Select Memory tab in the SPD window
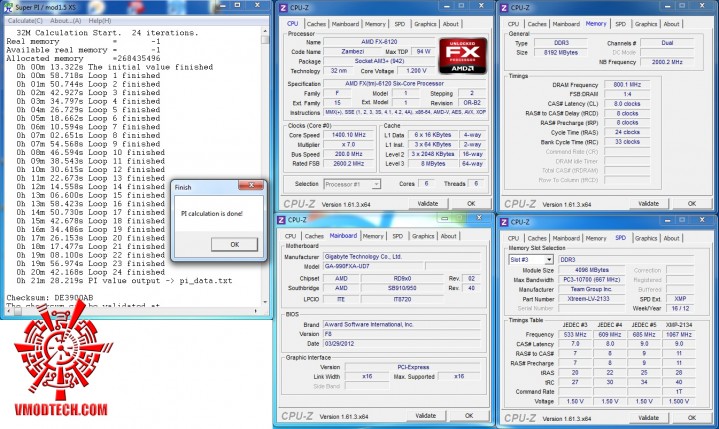 pos(596,238)
